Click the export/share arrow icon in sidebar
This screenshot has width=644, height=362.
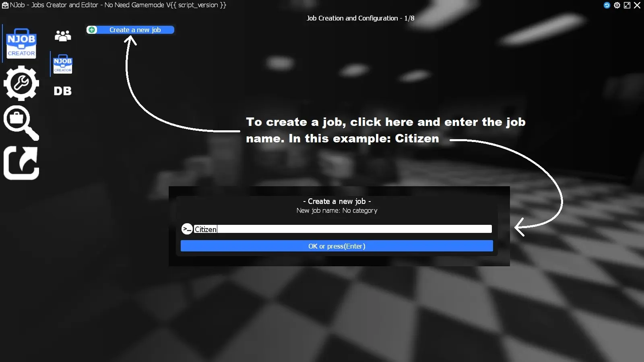[x=21, y=162]
